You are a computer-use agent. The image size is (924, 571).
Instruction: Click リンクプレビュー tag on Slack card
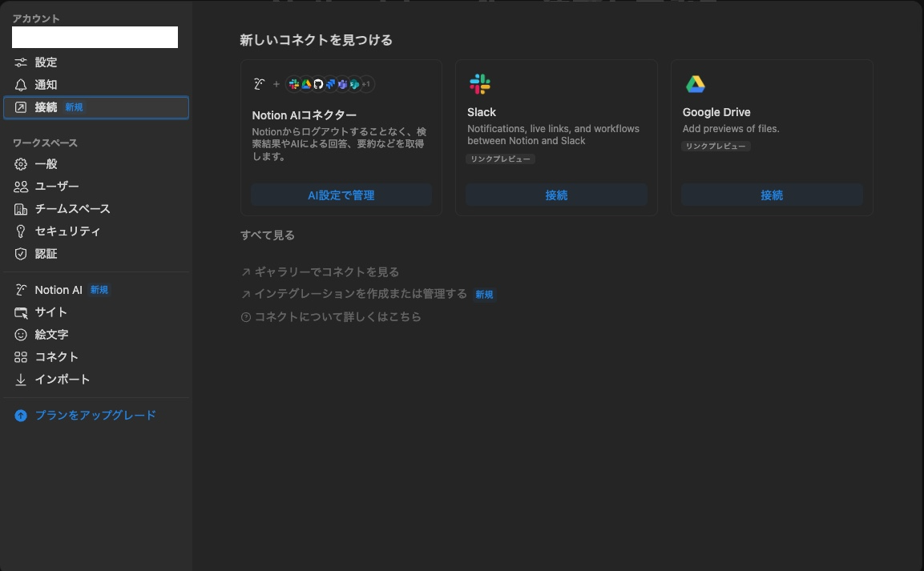[x=500, y=159]
